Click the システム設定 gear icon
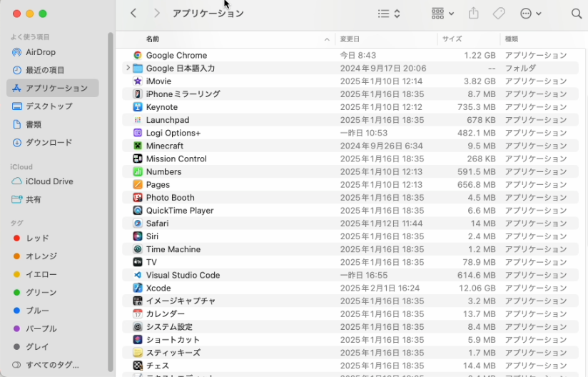Screen dimensions: 588x377 [x=138, y=327]
